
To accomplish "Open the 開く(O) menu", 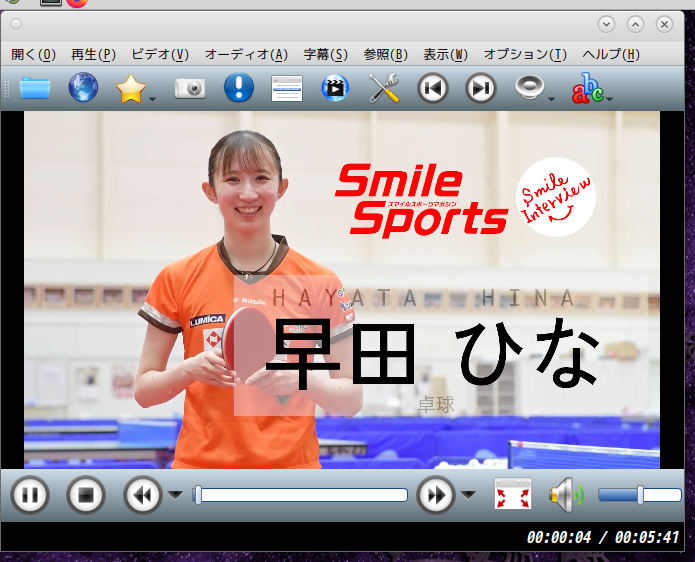I will 34,55.
